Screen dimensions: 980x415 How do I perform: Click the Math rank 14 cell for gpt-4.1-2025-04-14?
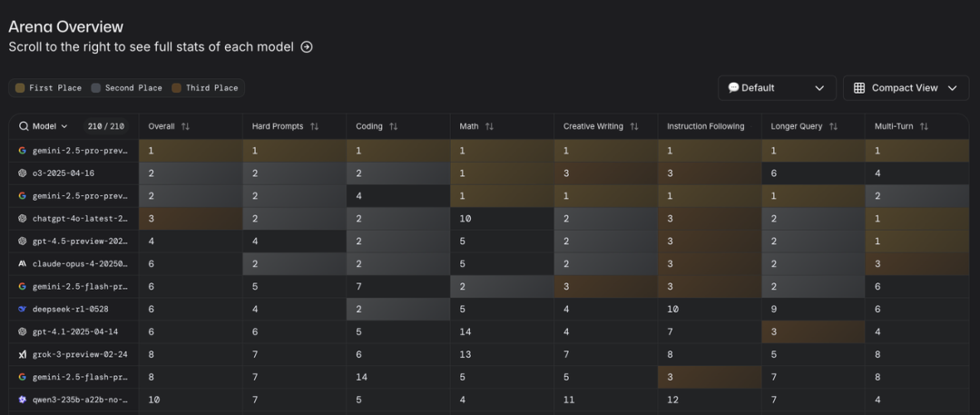click(x=502, y=331)
